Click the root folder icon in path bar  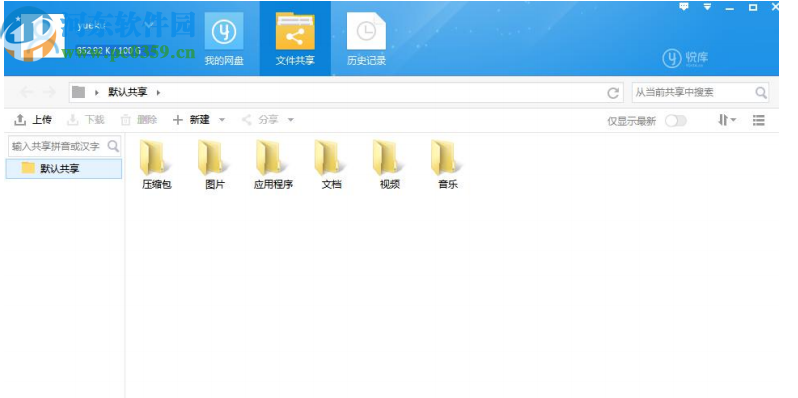(x=78, y=92)
